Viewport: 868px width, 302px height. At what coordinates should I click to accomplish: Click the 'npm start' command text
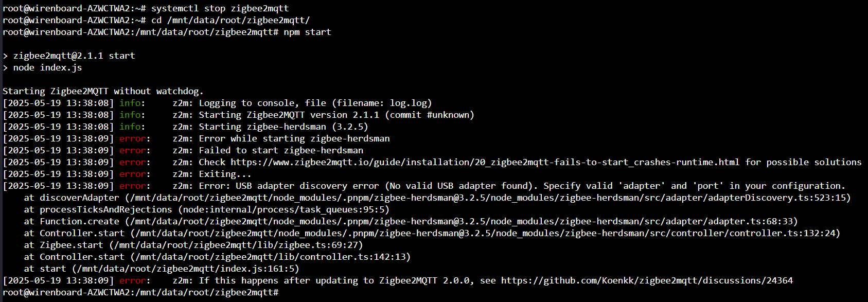pos(307,32)
